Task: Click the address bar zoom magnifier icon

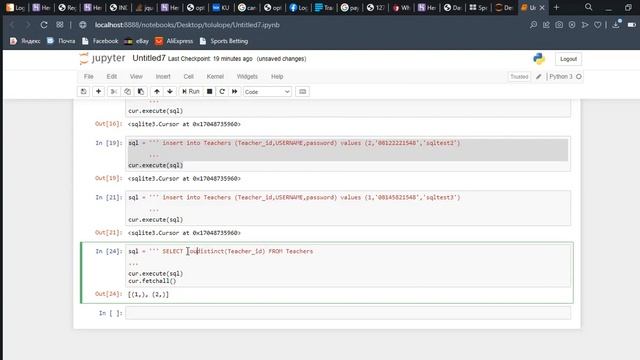Action: click(533, 25)
